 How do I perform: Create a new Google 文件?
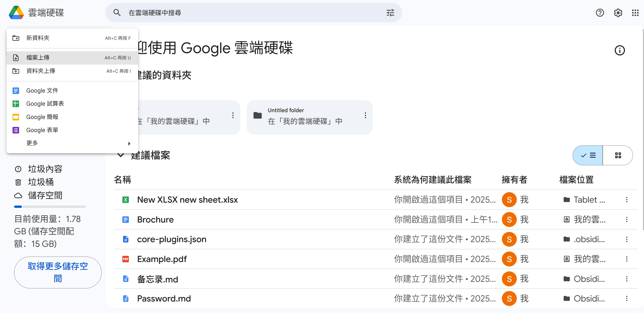click(x=72, y=91)
